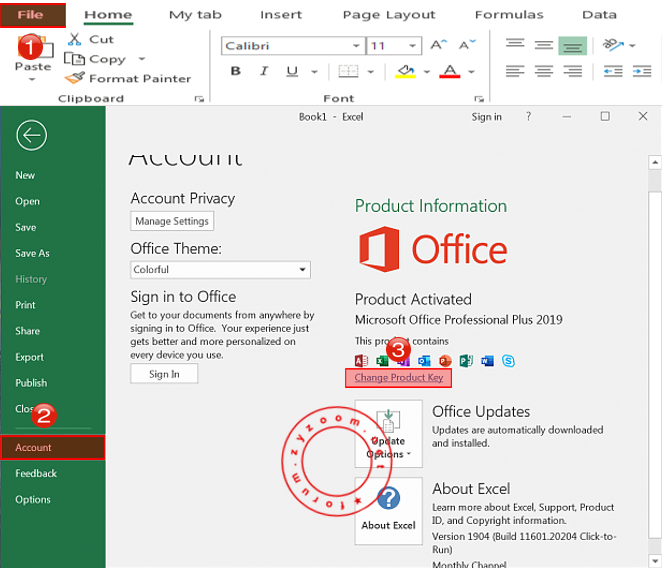The height and width of the screenshot is (568, 662).
Task: Align text right
Action: 572,71
